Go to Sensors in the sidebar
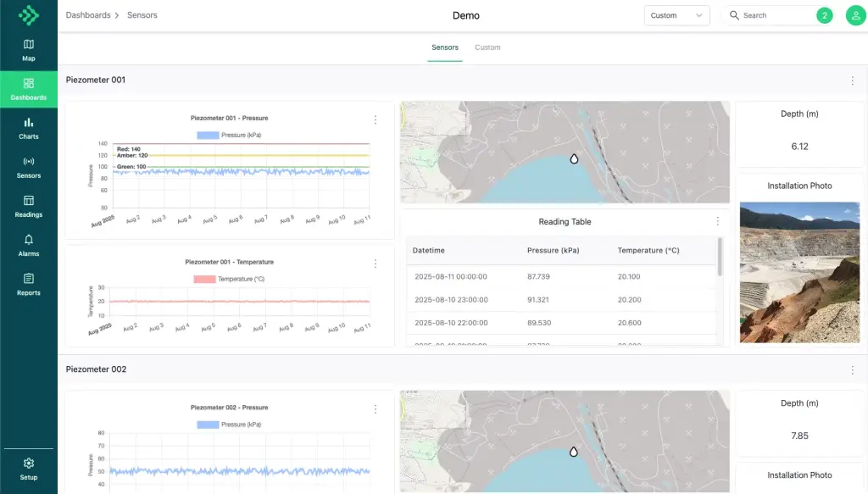Screen dimensions: 868x494 pyautogui.click(x=29, y=168)
